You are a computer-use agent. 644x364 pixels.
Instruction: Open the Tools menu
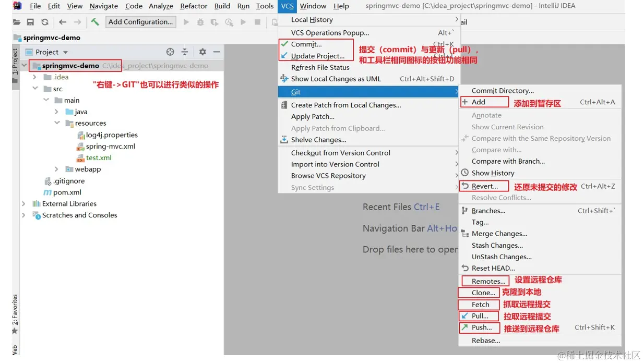tap(265, 6)
